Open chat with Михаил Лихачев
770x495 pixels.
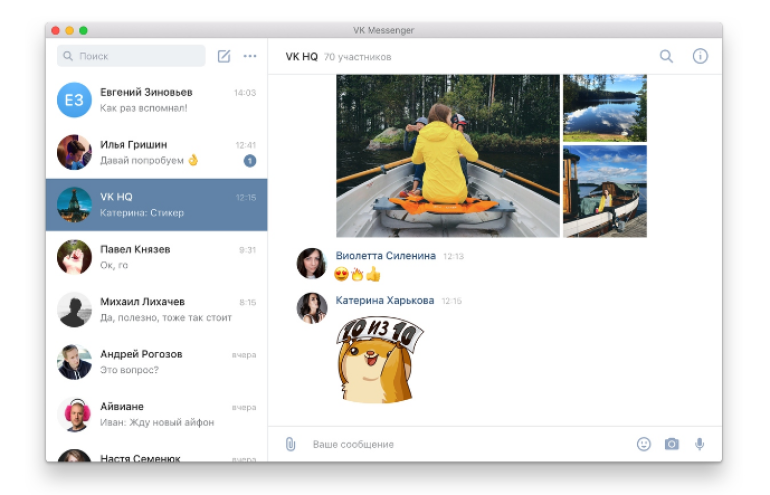pos(157,309)
